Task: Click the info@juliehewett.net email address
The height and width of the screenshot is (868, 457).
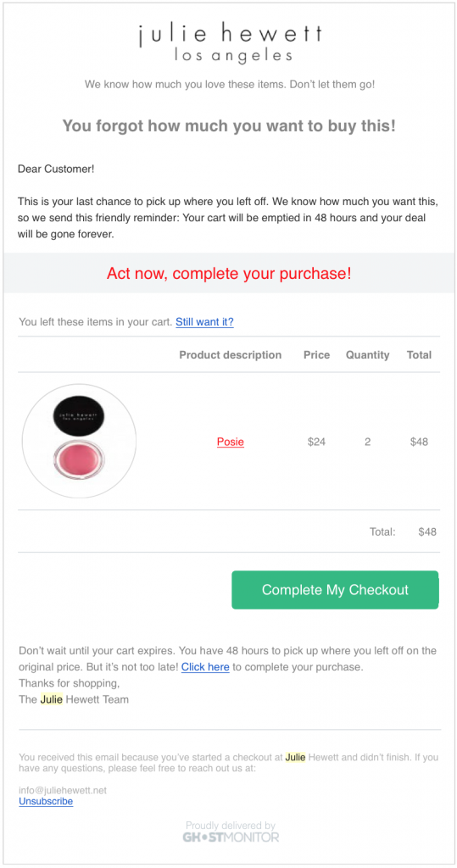Action: click(63, 791)
